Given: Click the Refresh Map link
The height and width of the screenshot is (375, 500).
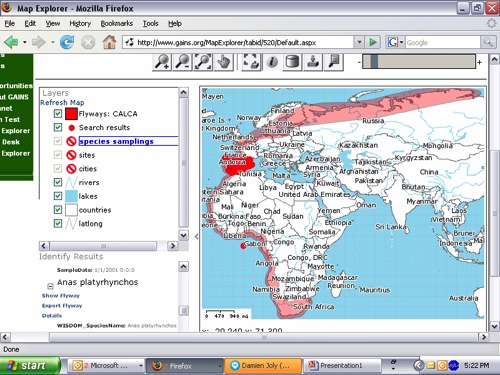Looking at the screenshot, I should [62, 102].
